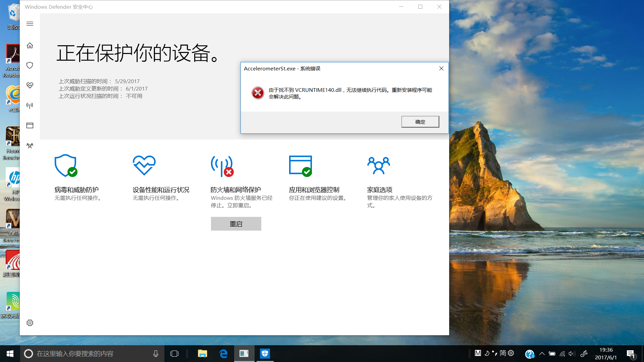
Task: Open IME settings gear in tray
Action: [x=511, y=353]
